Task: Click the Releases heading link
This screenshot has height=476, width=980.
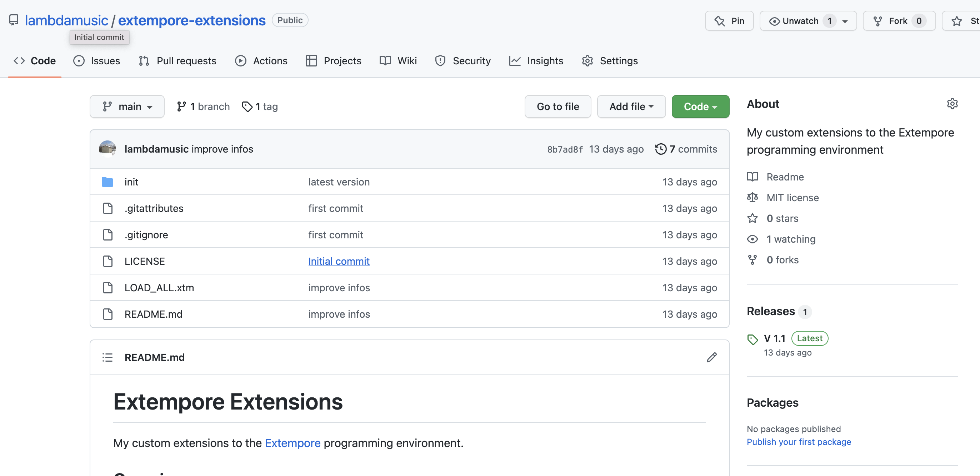Action: (771, 311)
